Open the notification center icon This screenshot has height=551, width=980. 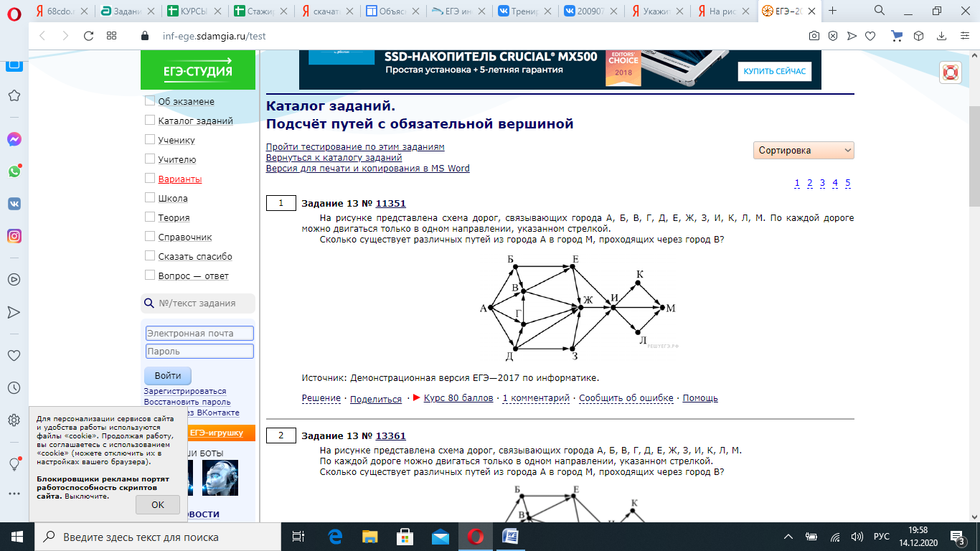[x=957, y=537]
